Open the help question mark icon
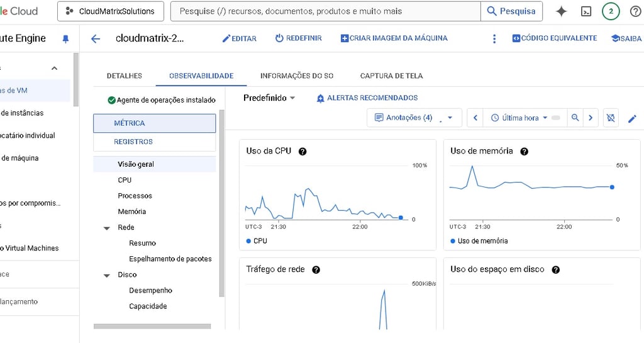Screen dimensions: 644x343 635,11
